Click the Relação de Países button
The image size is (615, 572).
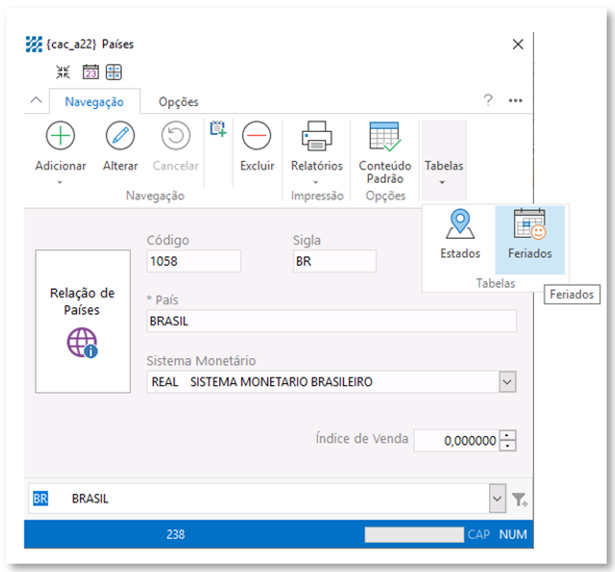(83, 321)
